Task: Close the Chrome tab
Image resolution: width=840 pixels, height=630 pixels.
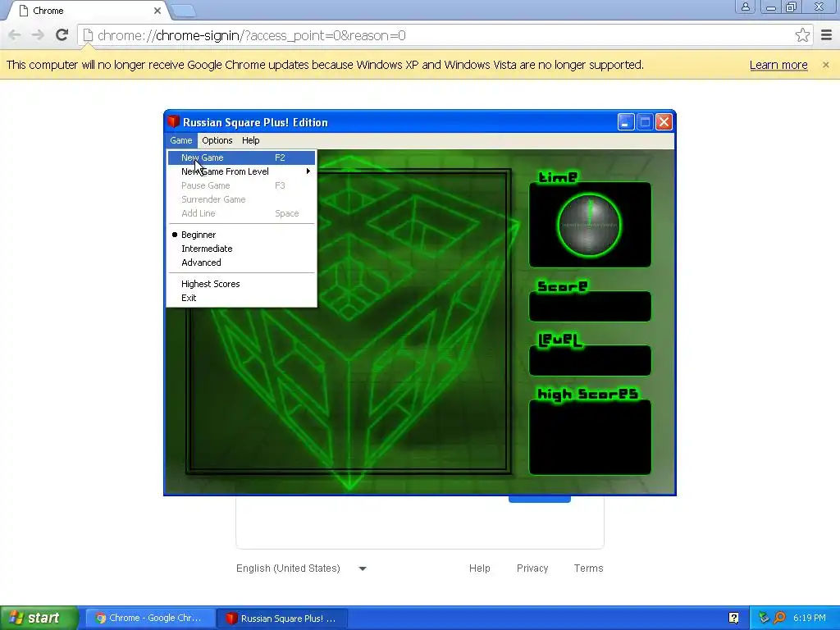Action: (x=157, y=11)
